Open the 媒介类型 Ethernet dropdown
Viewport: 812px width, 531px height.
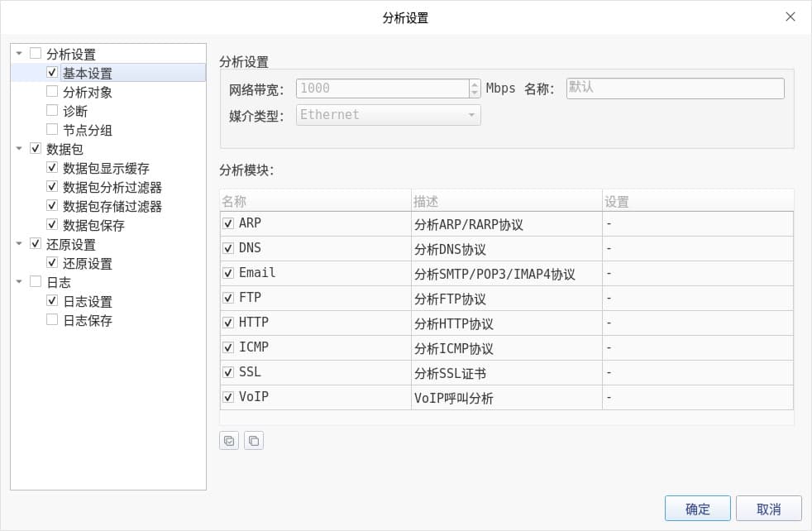point(389,115)
